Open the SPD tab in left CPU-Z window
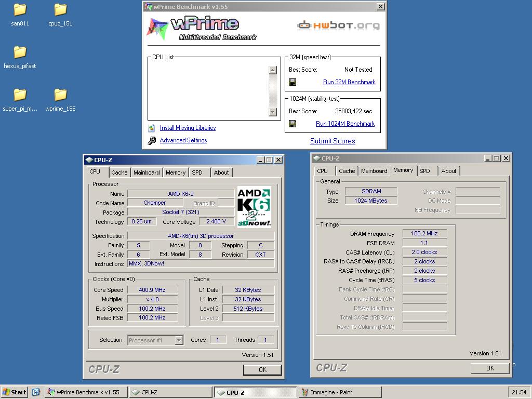The width and height of the screenshot is (532, 399). coord(197,172)
